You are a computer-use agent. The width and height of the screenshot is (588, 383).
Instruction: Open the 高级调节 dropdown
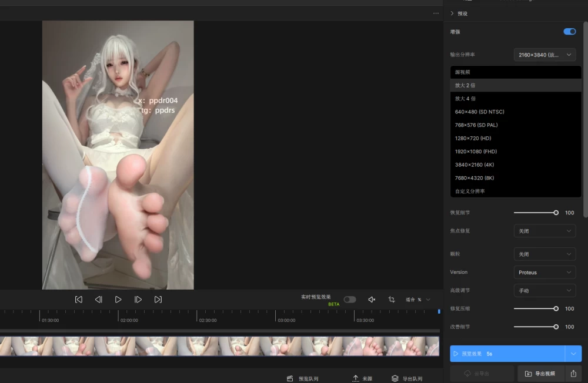pyautogui.click(x=544, y=290)
